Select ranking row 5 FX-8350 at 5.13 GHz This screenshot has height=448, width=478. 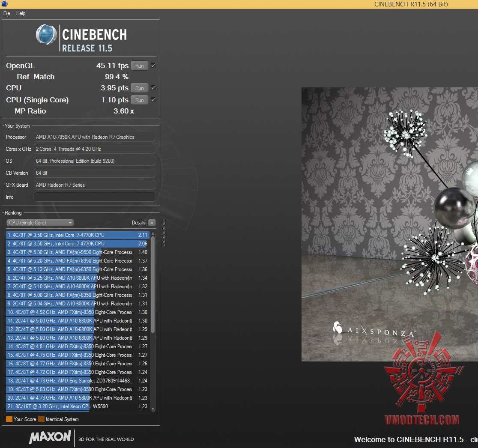(78, 269)
